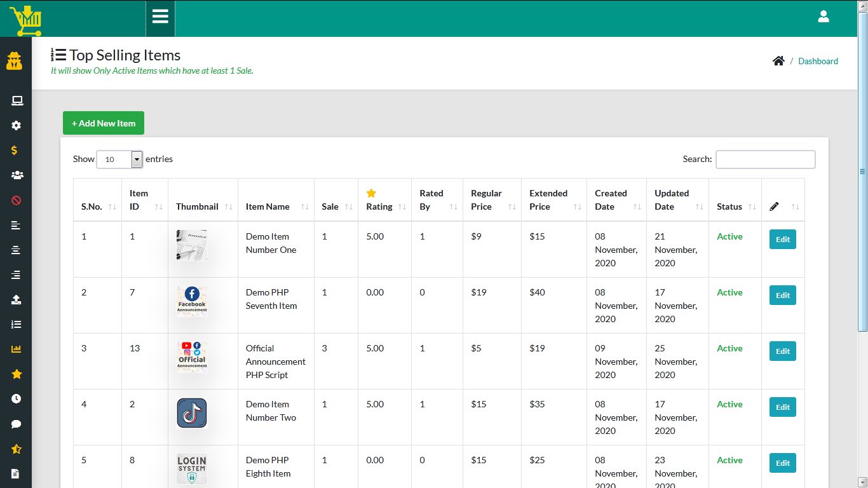Sort table by Regular Price column

pos(491,200)
